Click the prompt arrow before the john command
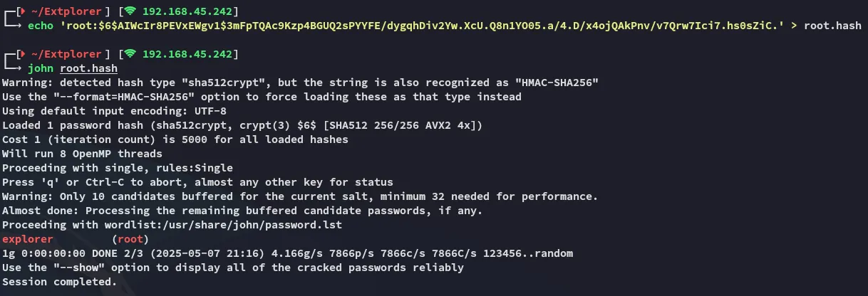The height and width of the screenshot is (296, 868). point(14,68)
